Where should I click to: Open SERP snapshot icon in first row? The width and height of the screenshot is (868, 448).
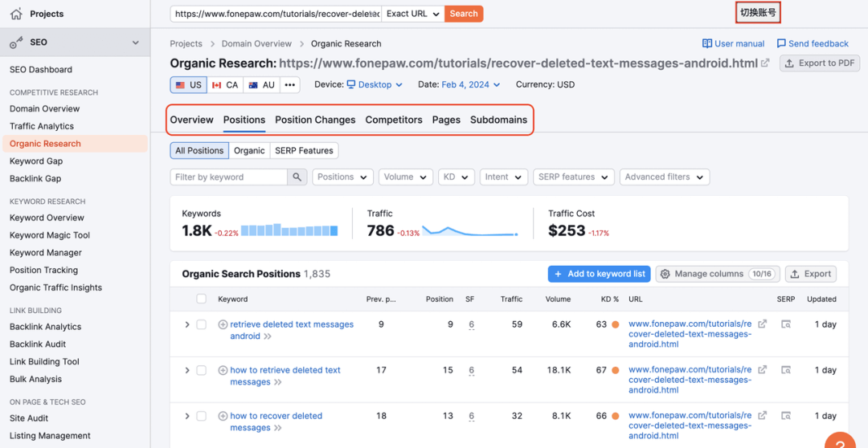pos(786,324)
